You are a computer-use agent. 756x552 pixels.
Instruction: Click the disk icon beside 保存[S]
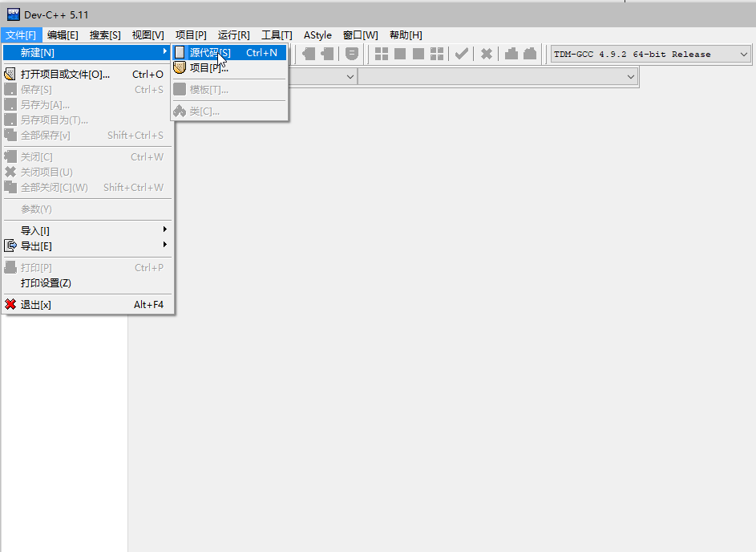tap(10, 89)
